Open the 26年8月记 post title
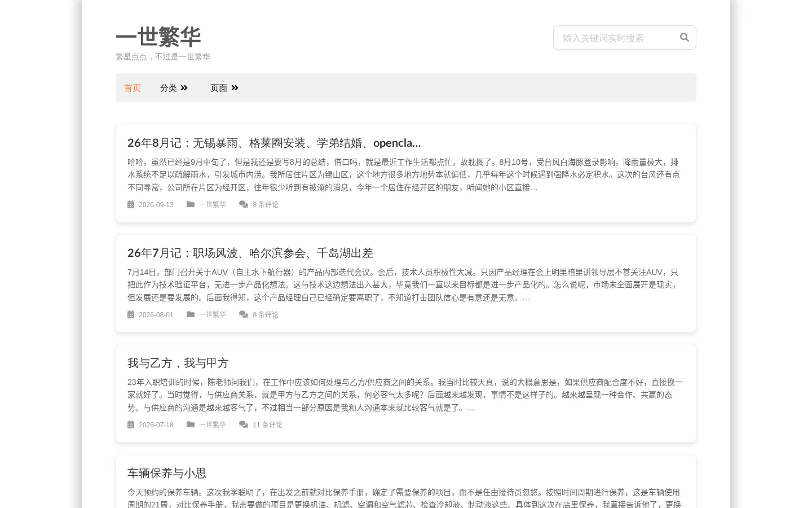Screen dimensions: 812x508 (274, 143)
